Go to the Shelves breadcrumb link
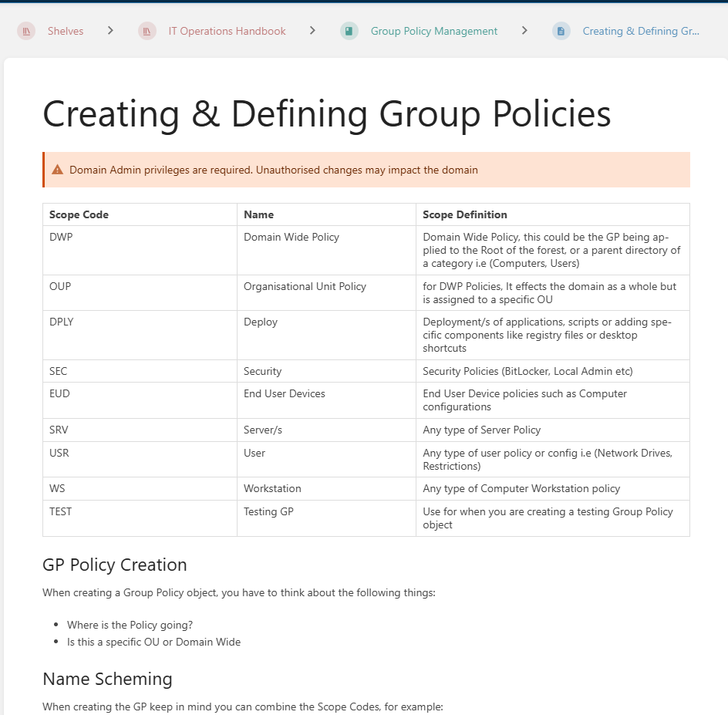 [66, 31]
